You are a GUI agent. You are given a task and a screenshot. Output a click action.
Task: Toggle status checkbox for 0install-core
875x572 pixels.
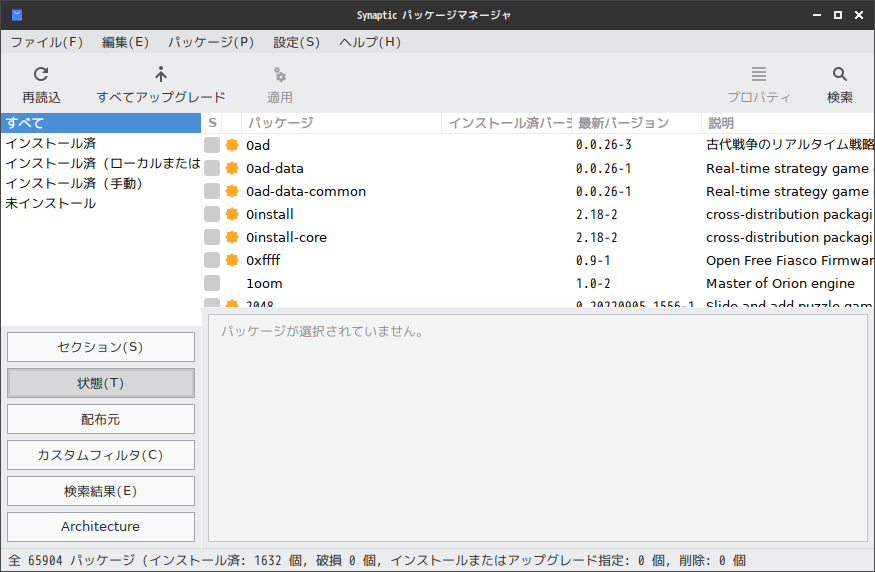[212, 237]
